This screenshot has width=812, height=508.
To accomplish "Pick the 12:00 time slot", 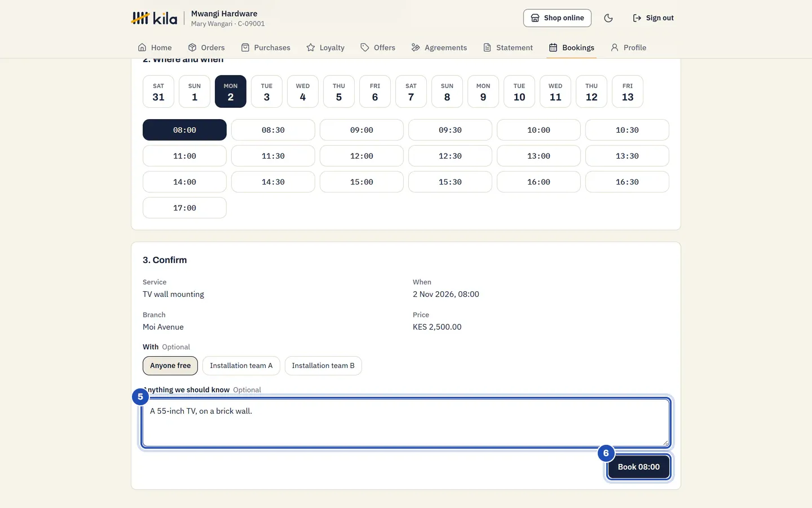I will click(361, 156).
